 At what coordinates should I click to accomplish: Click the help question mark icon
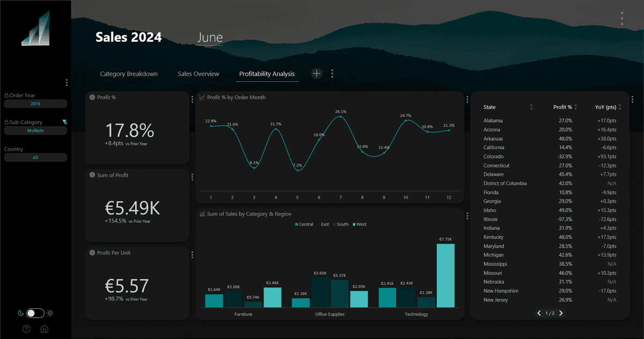click(x=26, y=329)
